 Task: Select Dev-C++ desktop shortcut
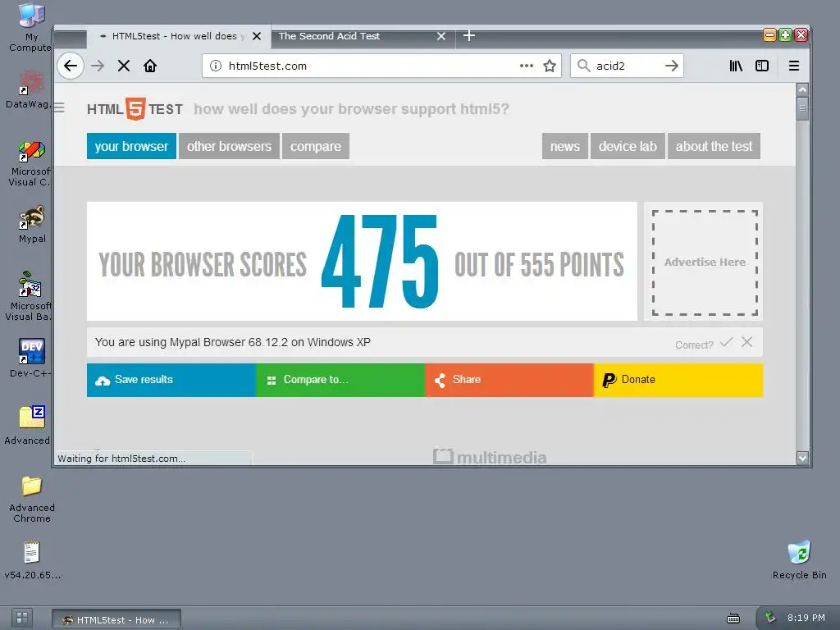pos(31,358)
